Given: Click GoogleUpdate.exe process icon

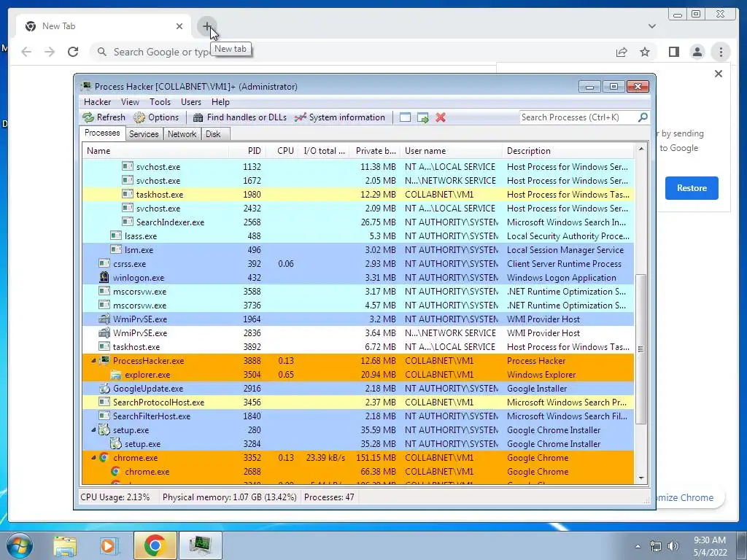Looking at the screenshot, I should [x=104, y=388].
